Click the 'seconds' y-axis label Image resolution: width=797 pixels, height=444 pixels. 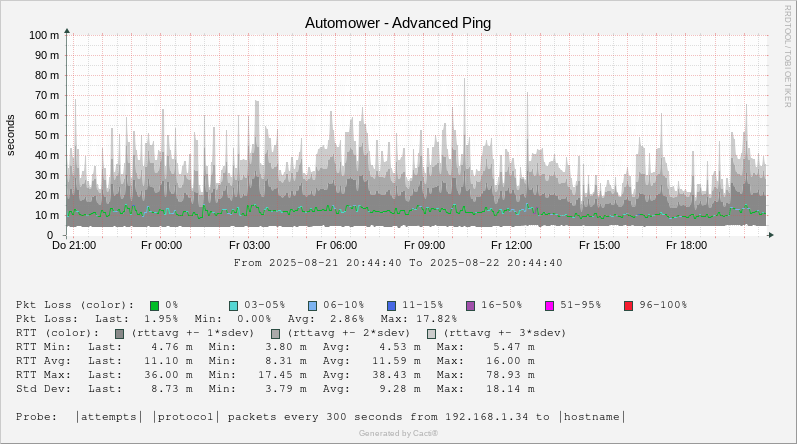11,135
